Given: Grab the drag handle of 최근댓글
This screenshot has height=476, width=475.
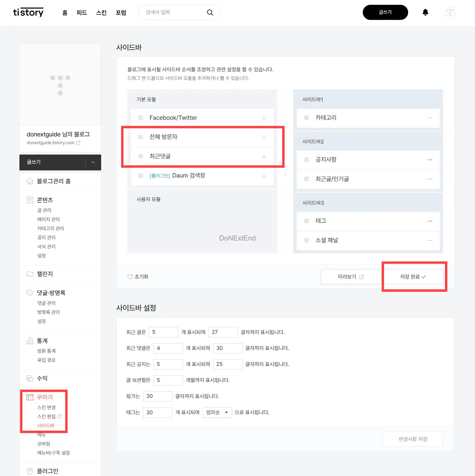Looking at the screenshot, I should [x=141, y=156].
